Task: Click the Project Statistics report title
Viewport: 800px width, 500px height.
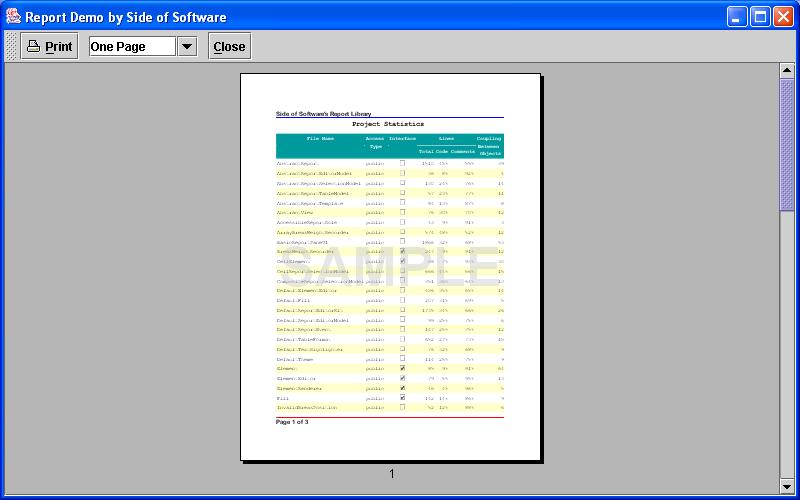Action: tap(388, 124)
